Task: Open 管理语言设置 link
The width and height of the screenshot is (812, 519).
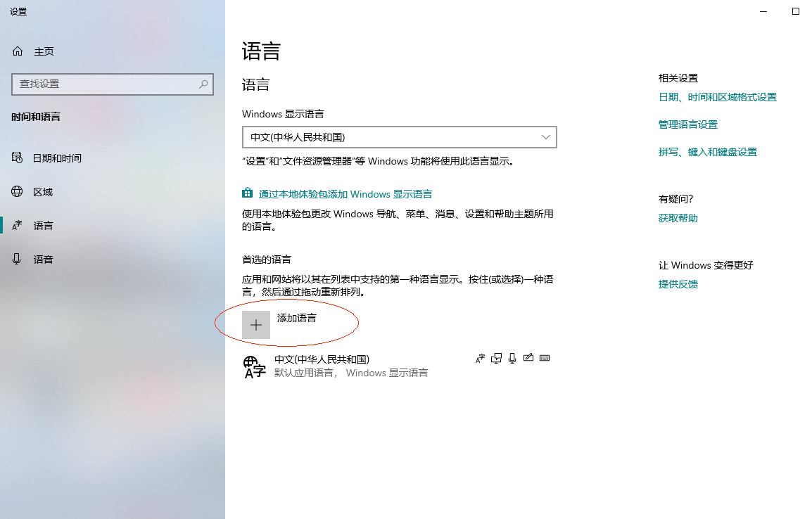Action: [x=688, y=124]
